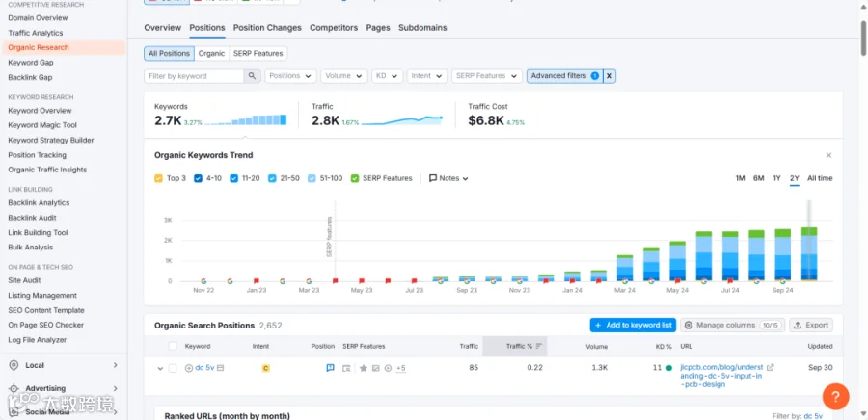The height and width of the screenshot is (420, 868).
Task: Open the Positions filter dropdown
Action: [290, 76]
